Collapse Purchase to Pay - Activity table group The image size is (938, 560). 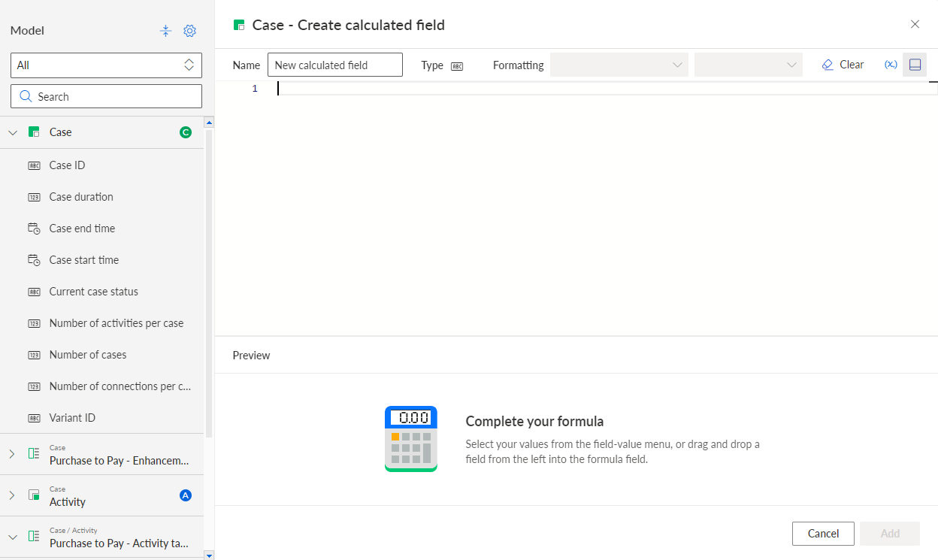(13, 537)
